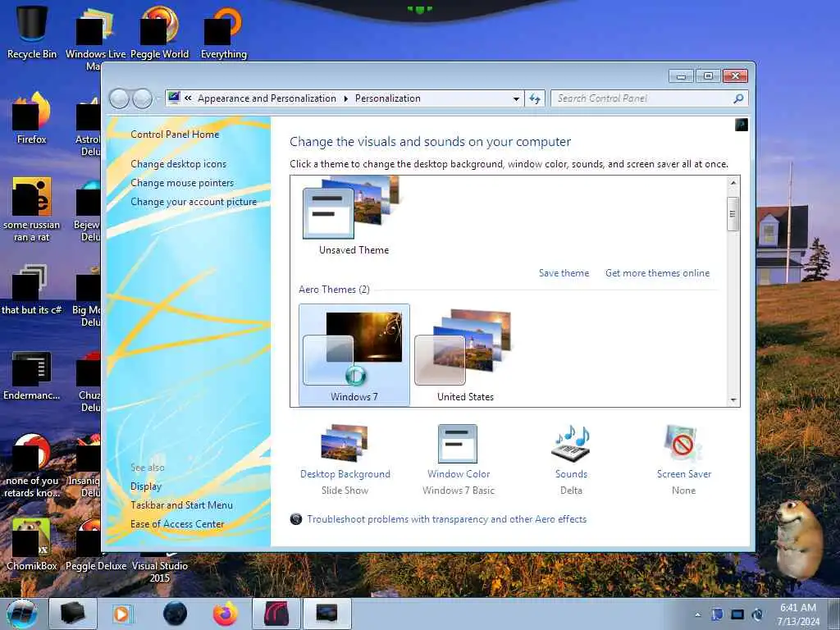This screenshot has height=630, width=840.
Task: Open Visual Studio 2015 desktop shortcut
Action: point(160,571)
